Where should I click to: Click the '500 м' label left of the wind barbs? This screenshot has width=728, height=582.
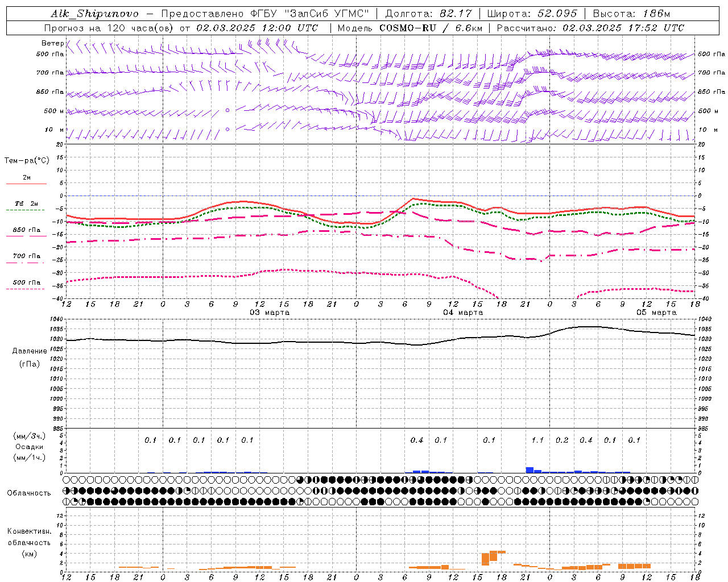click(x=54, y=111)
